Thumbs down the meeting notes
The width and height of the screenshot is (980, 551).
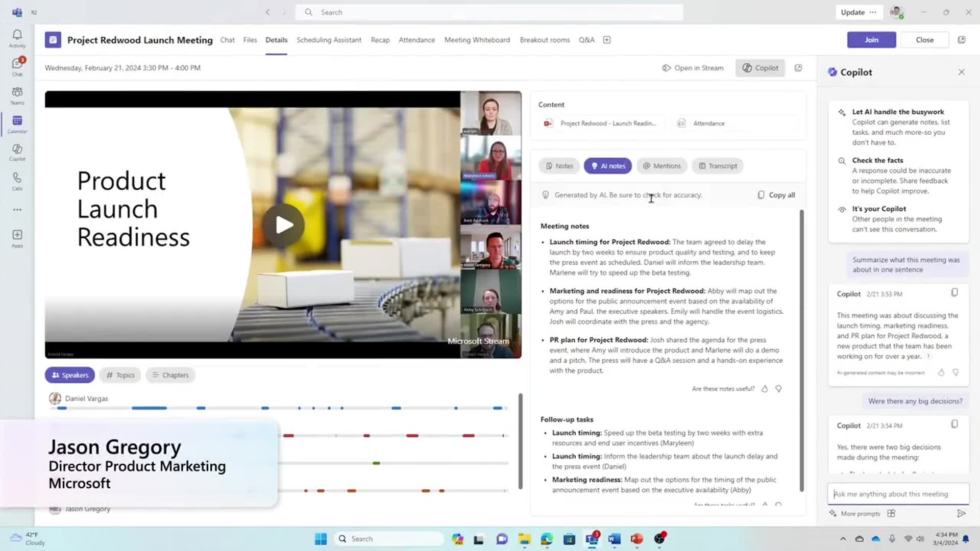point(778,389)
